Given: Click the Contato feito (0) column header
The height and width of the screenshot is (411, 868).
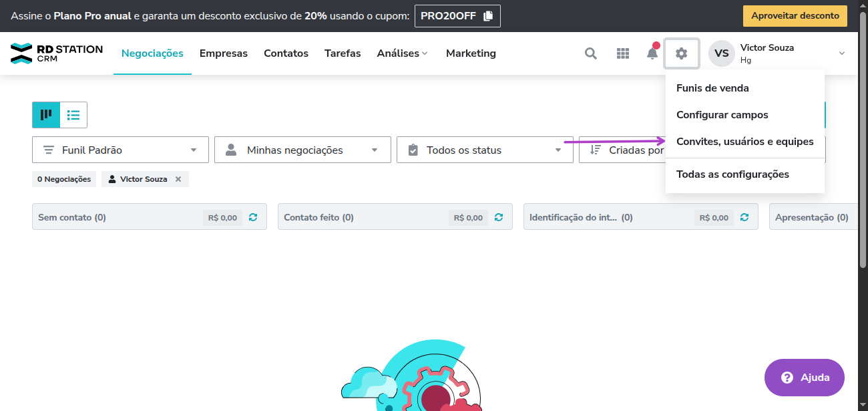Looking at the screenshot, I should tap(318, 217).
